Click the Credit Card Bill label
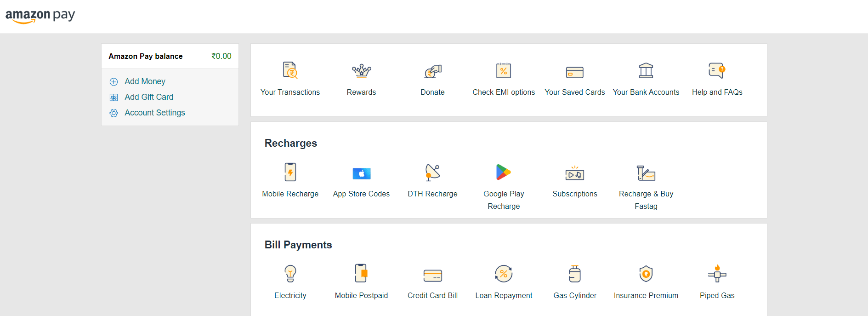The width and height of the screenshot is (868, 316). click(433, 295)
